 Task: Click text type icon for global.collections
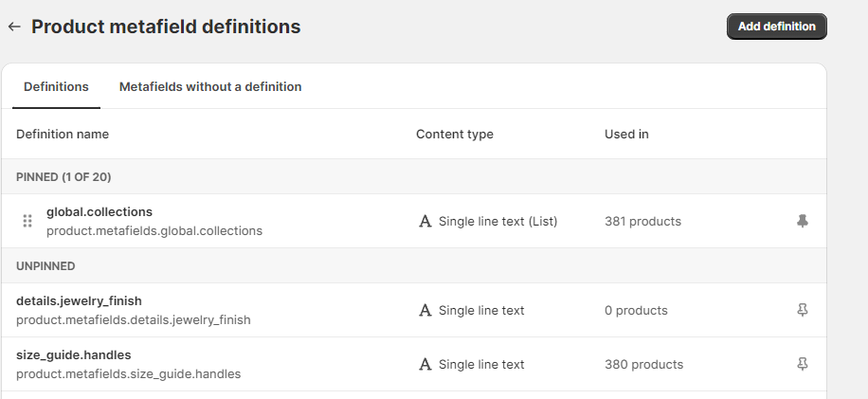(425, 222)
